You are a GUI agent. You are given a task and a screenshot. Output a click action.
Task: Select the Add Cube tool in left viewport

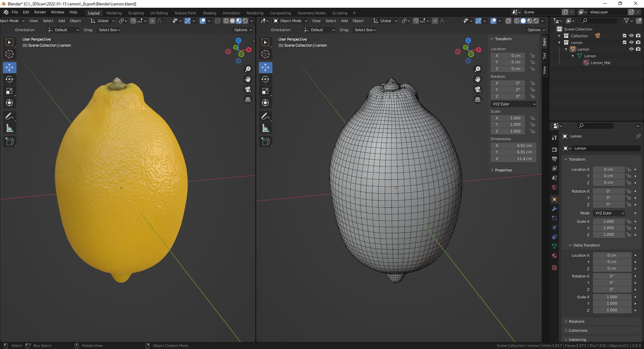(x=9, y=141)
